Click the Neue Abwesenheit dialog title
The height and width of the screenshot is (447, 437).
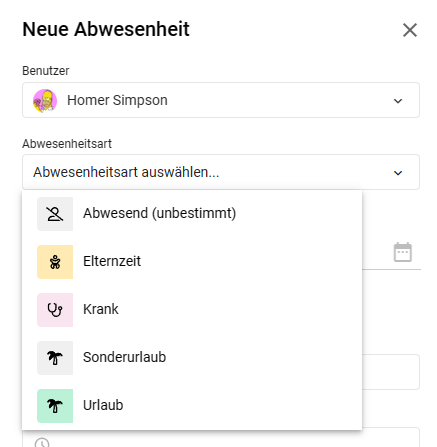pyautogui.click(x=106, y=29)
